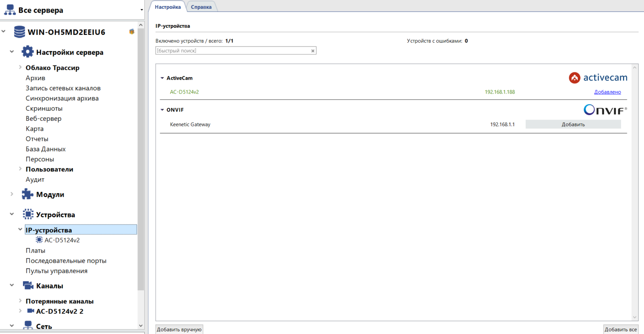The height and width of the screenshot is (334, 644).
Task: Select the green AC-D5124v2 row in ActiveCam
Action: (x=184, y=92)
